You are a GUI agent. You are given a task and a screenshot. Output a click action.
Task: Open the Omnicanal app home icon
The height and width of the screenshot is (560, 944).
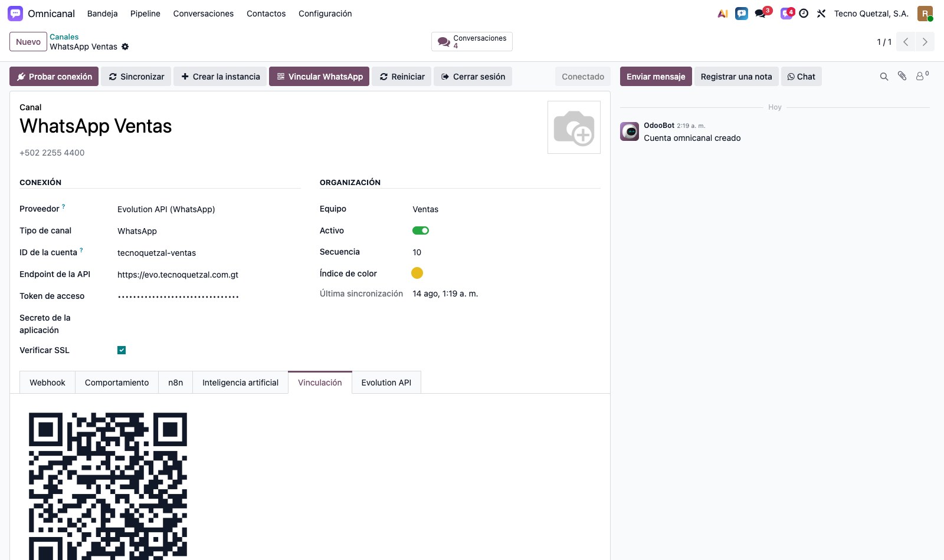pos(15,14)
